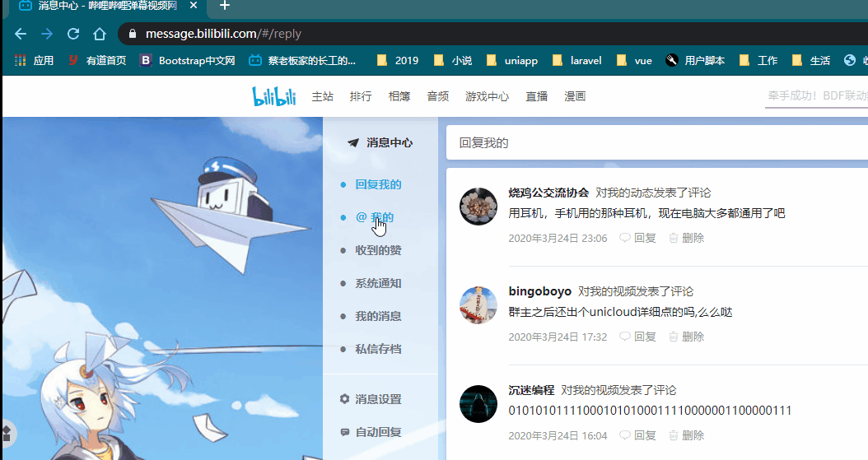Reply to 烧鸡公交流协会's comment

tap(637, 239)
